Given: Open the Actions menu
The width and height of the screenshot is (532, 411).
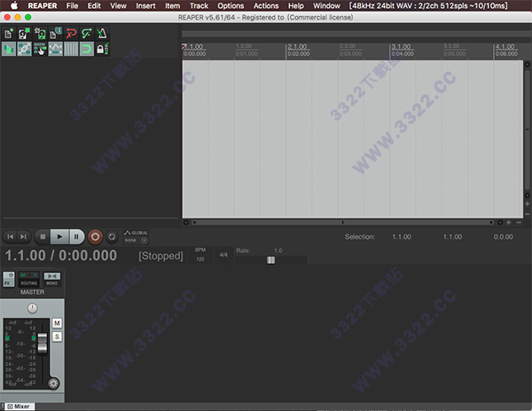Looking at the screenshot, I should click(266, 6).
